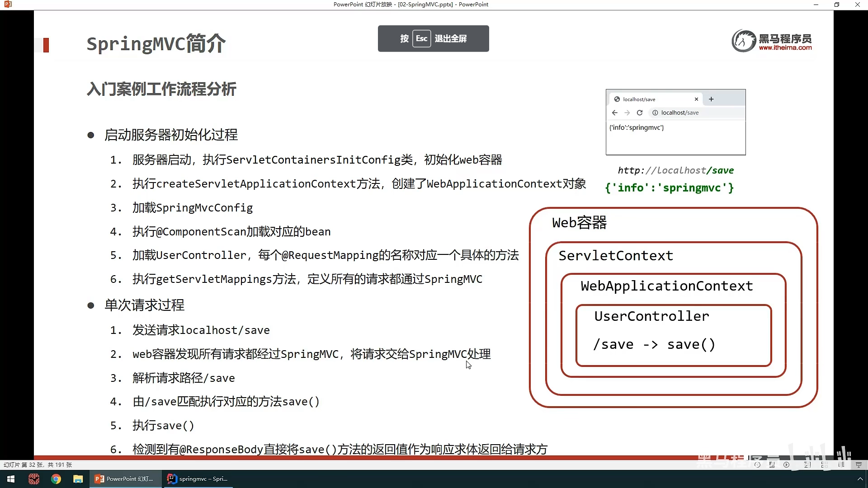Open the Windows Start menu
This screenshot has height=488, width=868.
[x=11, y=479]
